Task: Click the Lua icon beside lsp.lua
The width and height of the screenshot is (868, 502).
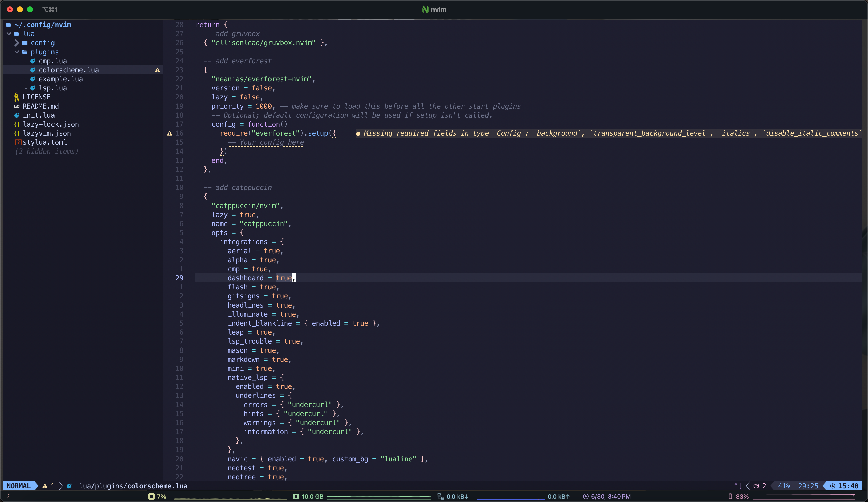Action: 33,88
